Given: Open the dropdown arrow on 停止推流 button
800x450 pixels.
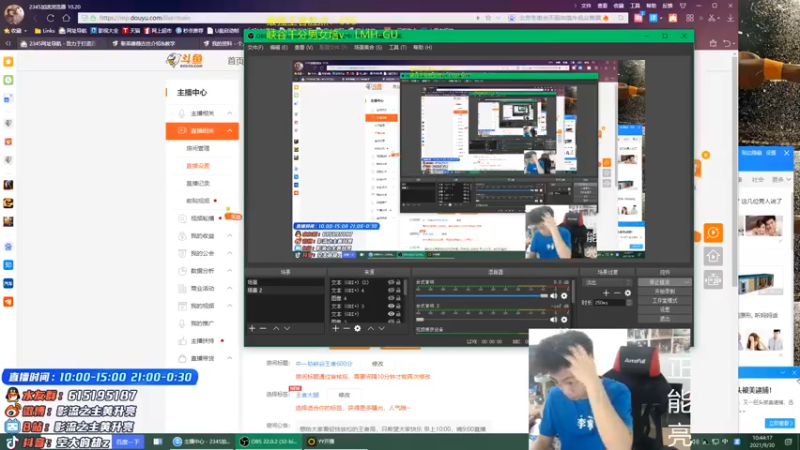Looking at the screenshot, I should click(x=686, y=282).
